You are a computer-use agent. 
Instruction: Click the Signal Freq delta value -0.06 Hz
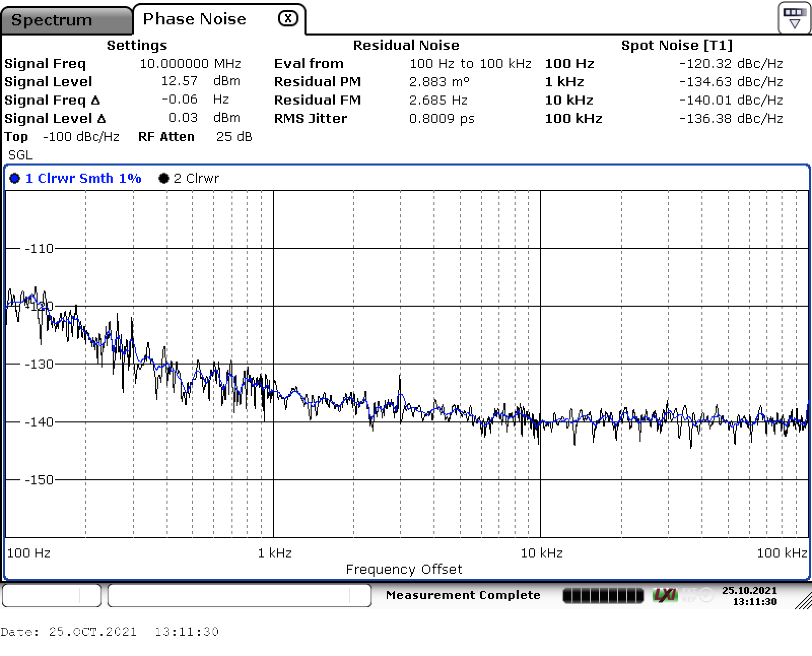195,100
